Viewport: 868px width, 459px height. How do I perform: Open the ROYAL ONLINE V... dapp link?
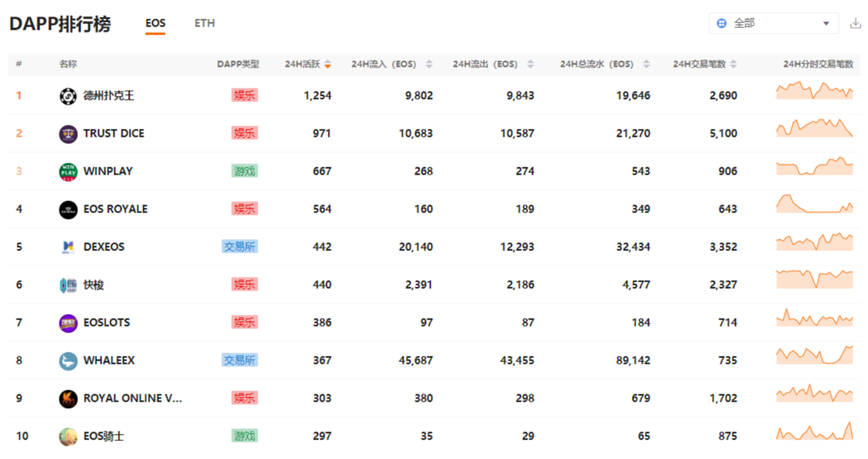tap(132, 398)
